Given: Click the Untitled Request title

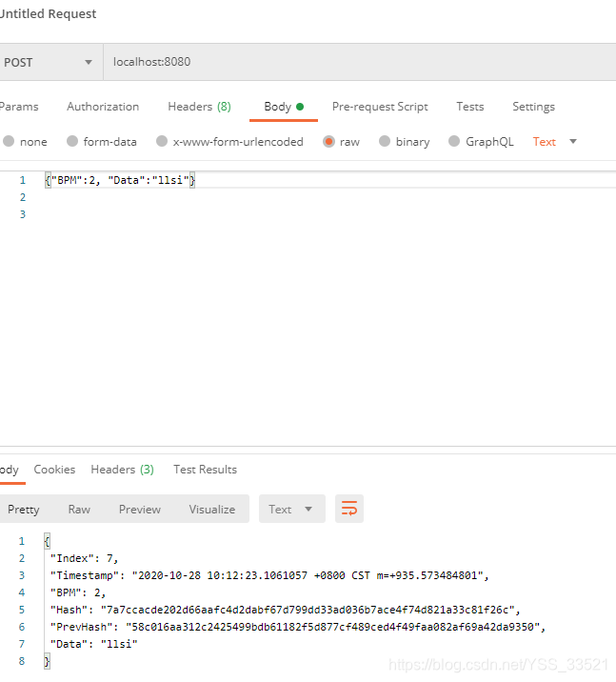Looking at the screenshot, I should click(48, 14).
